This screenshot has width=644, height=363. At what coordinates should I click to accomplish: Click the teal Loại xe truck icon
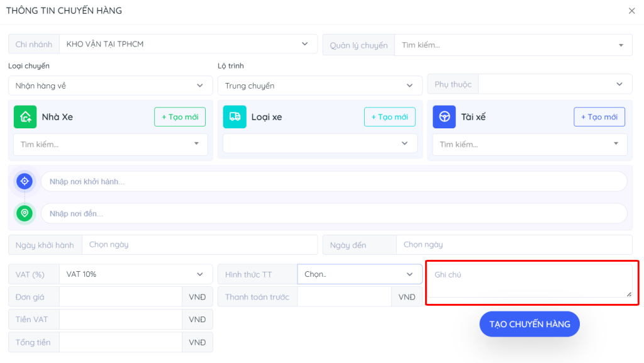coord(235,117)
